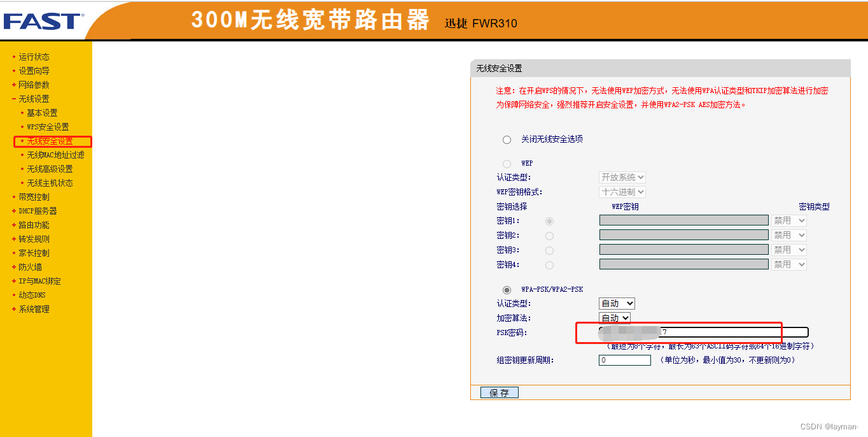The height and width of the screenshot is (437, 868).
Task: Click the PSK密码 input field
Action: click(704, 333)
